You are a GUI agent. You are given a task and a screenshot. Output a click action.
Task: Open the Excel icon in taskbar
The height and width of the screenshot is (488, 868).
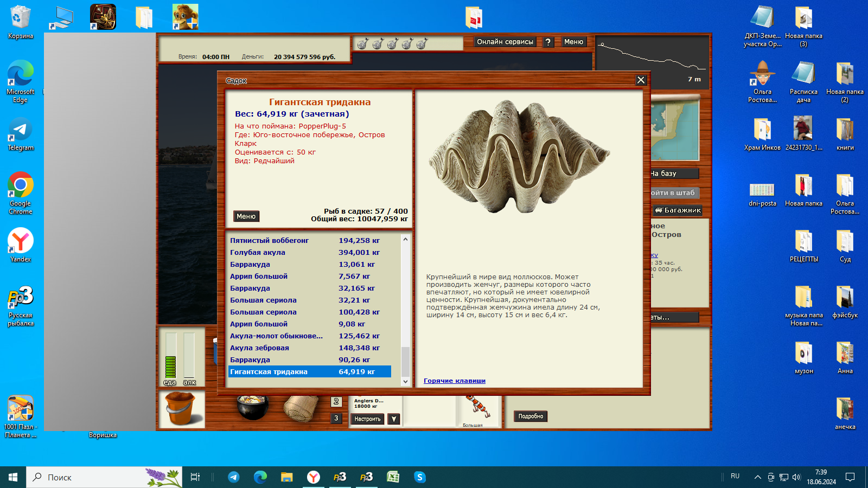point(393,477)
